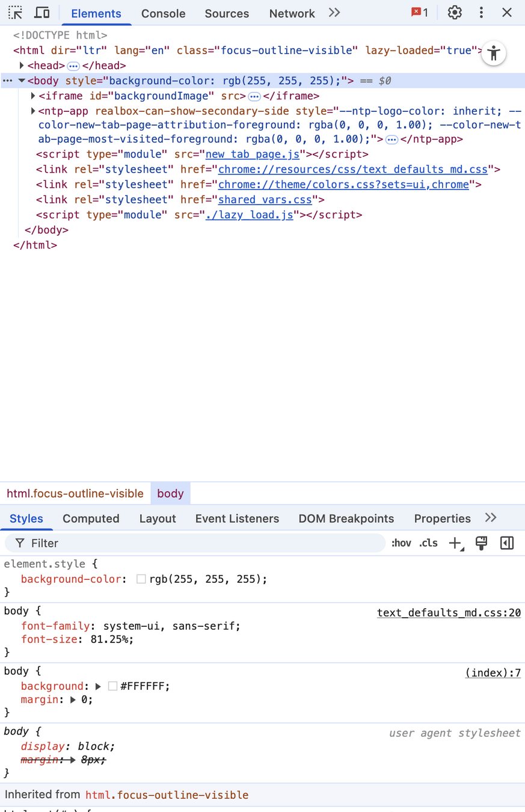The image size is (525, 812).
Task: Switch to the Computed pane tab
Action: point(91,518)
